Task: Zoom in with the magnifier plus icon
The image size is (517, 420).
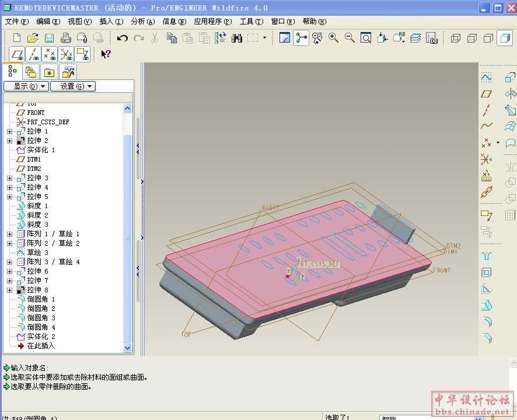Action: 333,38
